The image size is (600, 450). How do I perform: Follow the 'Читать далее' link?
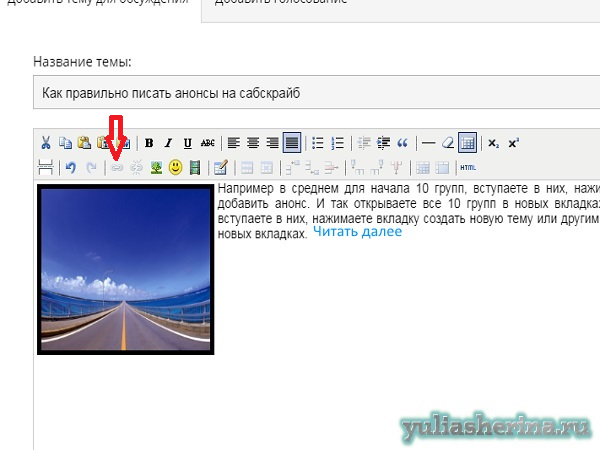click(357, 232)
